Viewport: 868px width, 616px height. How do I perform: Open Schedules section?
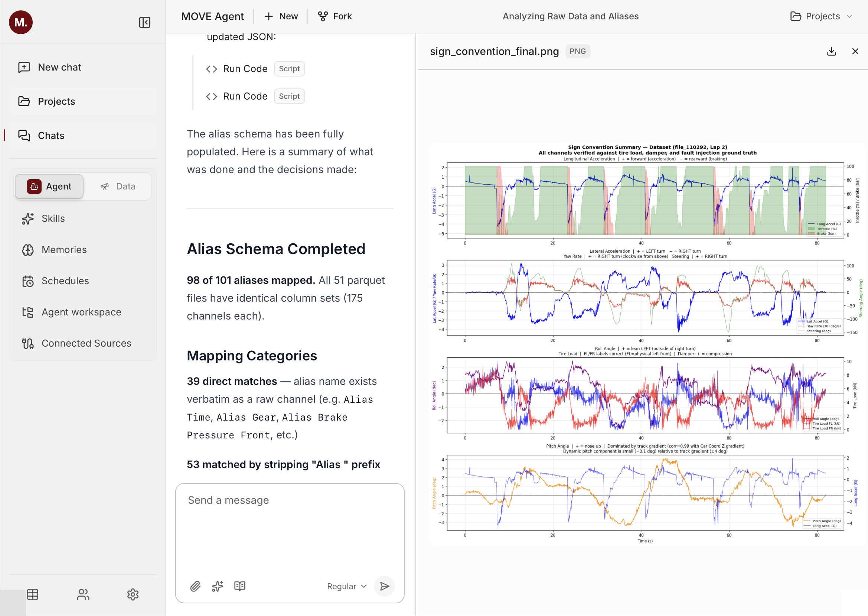coord(83,281)
